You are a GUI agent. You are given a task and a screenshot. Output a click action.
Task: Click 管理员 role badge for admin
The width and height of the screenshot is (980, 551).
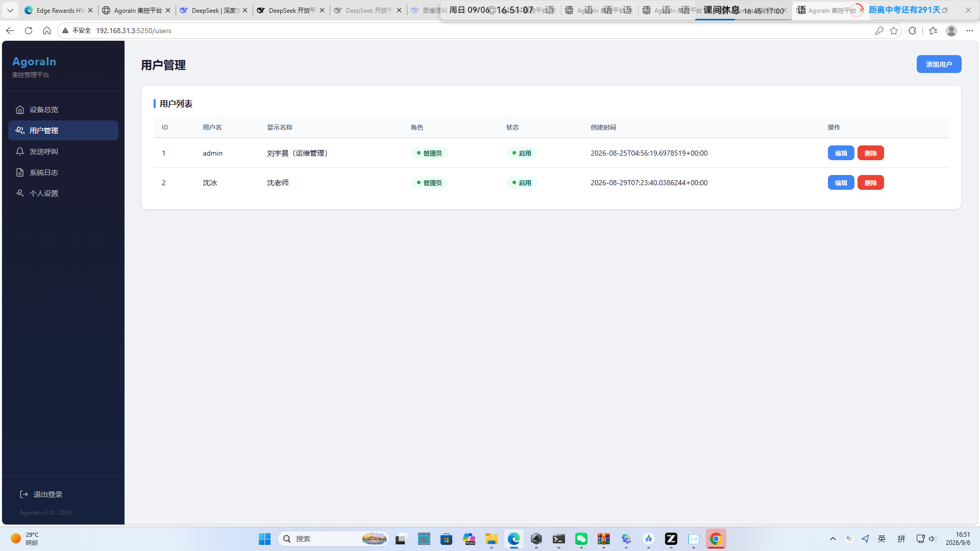point(429,153)
